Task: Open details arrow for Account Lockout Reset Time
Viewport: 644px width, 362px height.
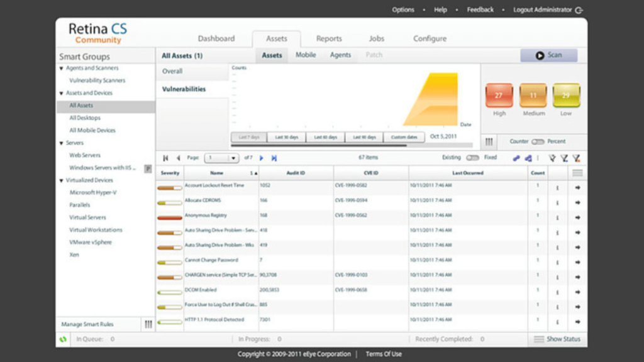Action: pyautogui.click(x=577, y=187)
